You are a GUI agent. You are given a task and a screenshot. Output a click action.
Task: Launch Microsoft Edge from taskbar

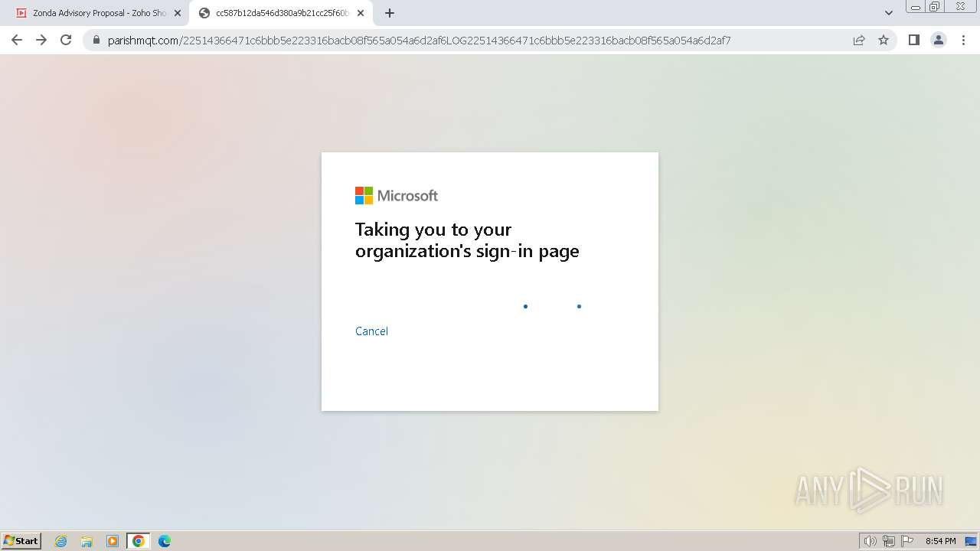165,541
